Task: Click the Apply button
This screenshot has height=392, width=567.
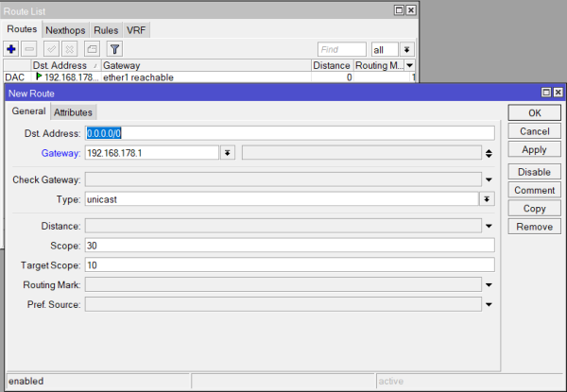Action: pos(534,149)
